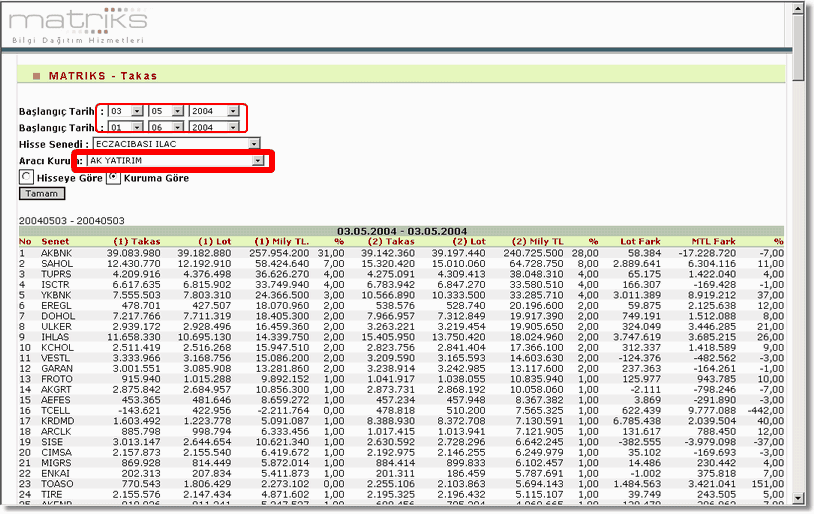Click the MIGRS row symbol
This screenshot has width=814, height=514.
(x=57, y=463)
